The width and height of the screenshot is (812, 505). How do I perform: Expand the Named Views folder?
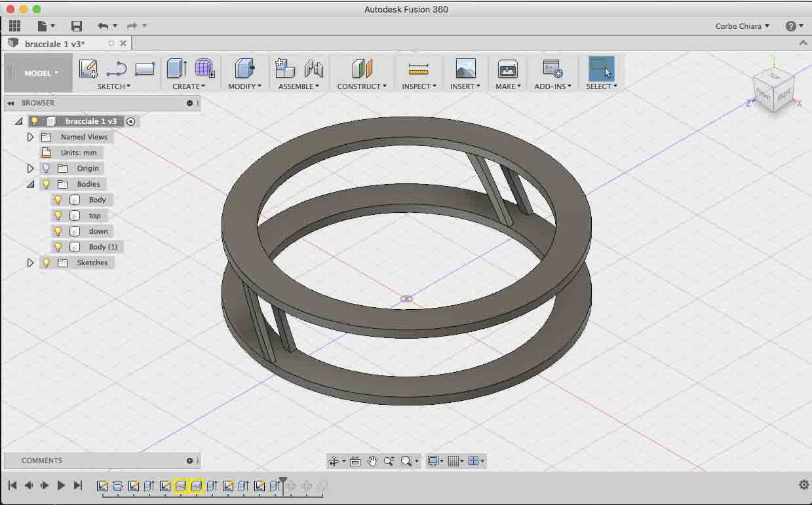pyautogui.click(x=30, y=137)
